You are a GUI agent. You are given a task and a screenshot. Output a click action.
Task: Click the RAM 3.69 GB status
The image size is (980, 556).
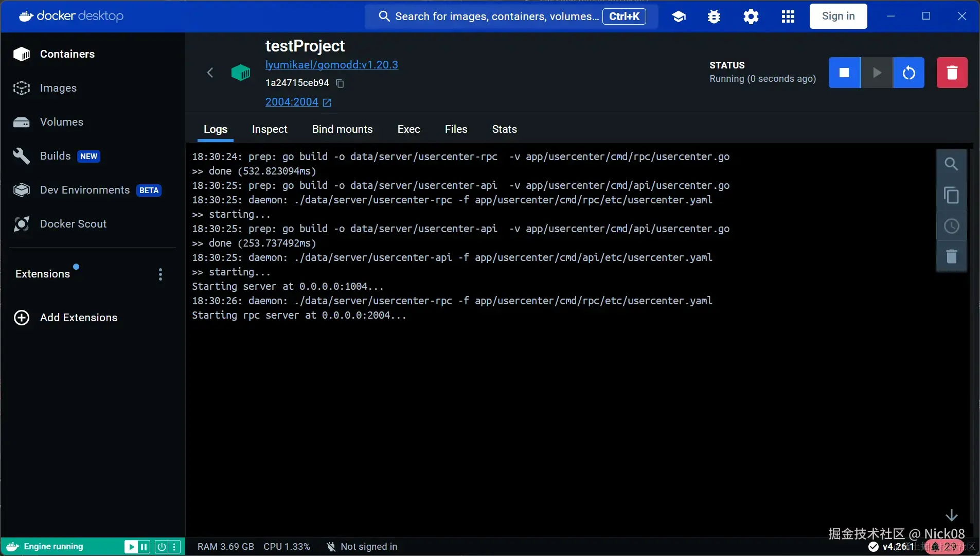[x=226, y=547]
